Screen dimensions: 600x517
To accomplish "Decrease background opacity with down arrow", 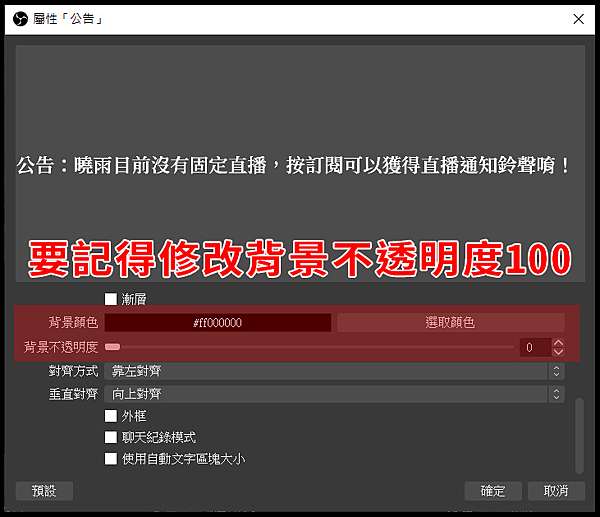I will coord(558,352).
